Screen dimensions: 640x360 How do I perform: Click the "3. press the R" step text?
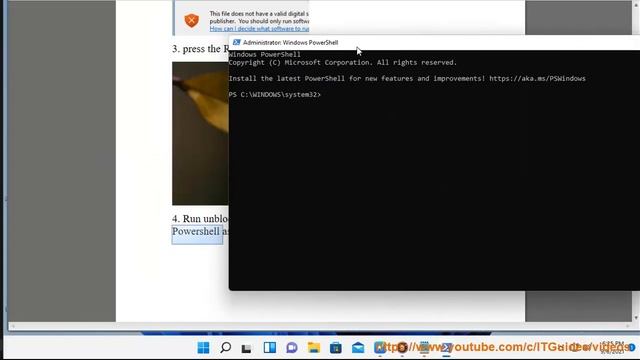tap(200, 49)
